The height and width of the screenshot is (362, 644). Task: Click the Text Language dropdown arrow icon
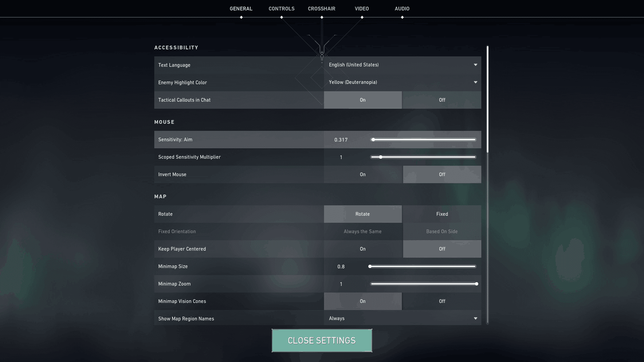[x=476, y=65]
